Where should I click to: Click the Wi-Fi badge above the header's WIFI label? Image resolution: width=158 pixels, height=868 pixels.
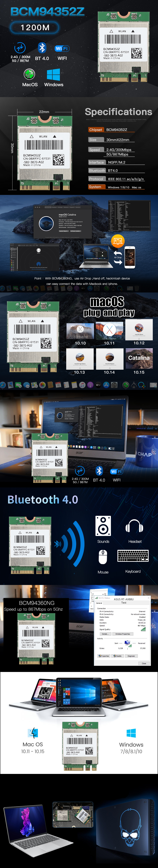pos(62,49)
